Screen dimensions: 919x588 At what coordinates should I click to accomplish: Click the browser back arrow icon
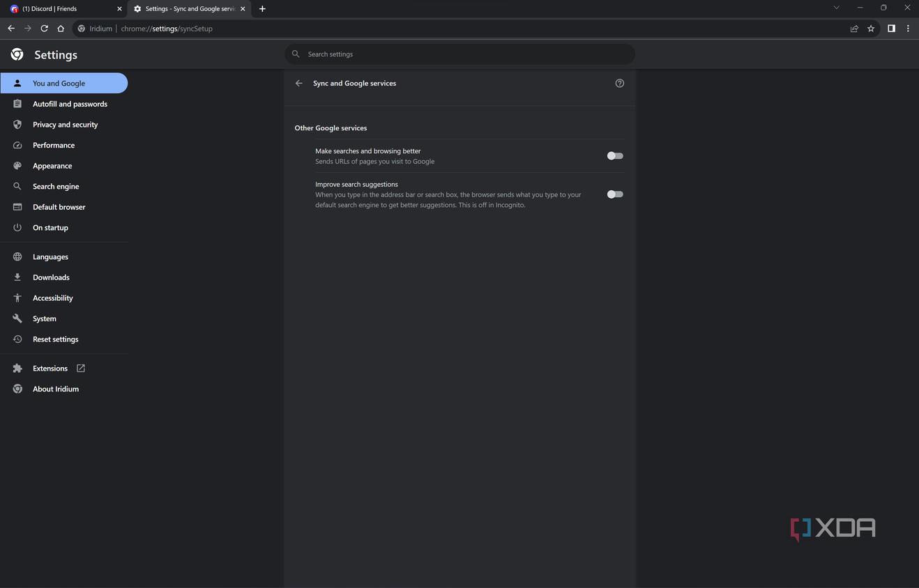[x=11, y=29]
